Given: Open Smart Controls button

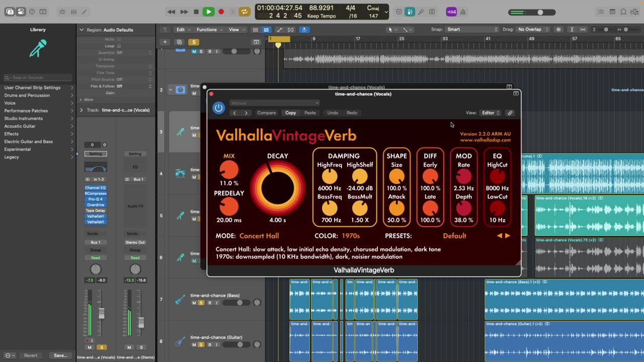Looking at the screenshot, I should (x=62, y=12).
